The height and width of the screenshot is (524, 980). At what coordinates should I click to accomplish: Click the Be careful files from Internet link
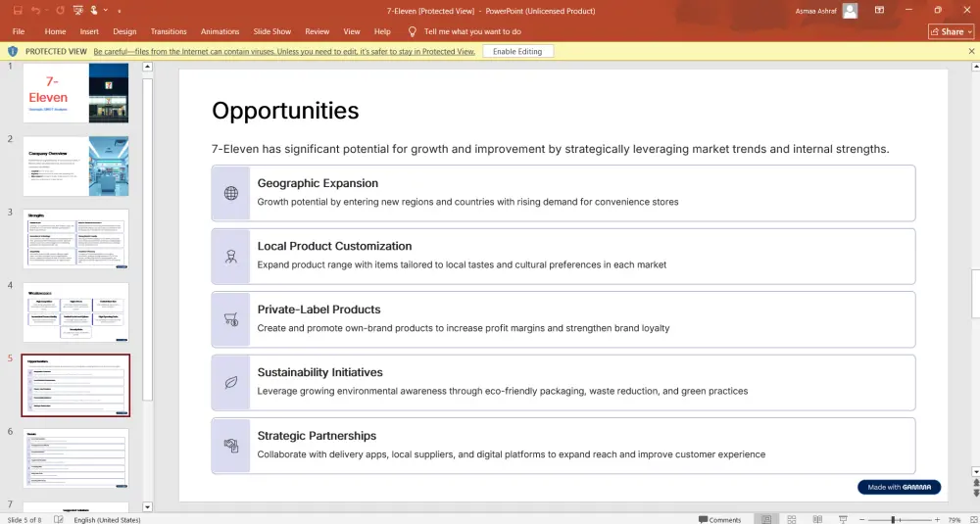(x=284, y=51)
